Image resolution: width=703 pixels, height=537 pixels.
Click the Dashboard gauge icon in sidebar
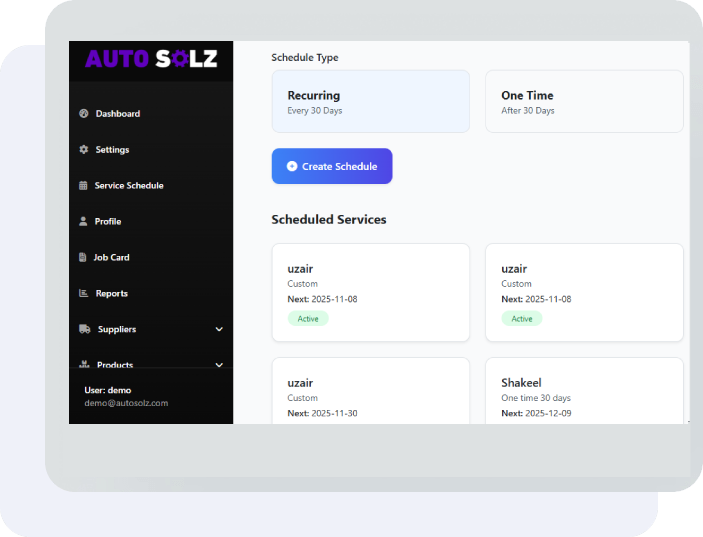[84, 114]
